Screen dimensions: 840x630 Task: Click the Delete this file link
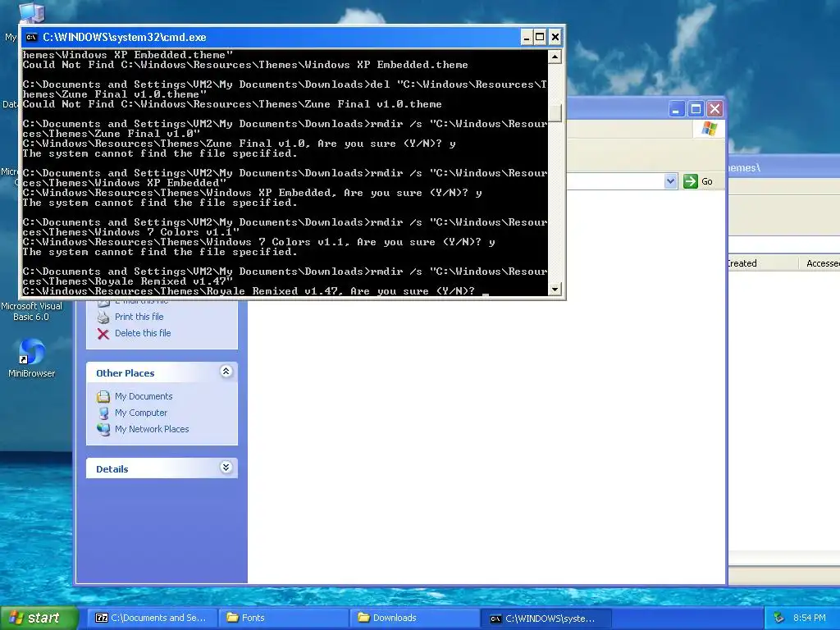click(143, 333)
